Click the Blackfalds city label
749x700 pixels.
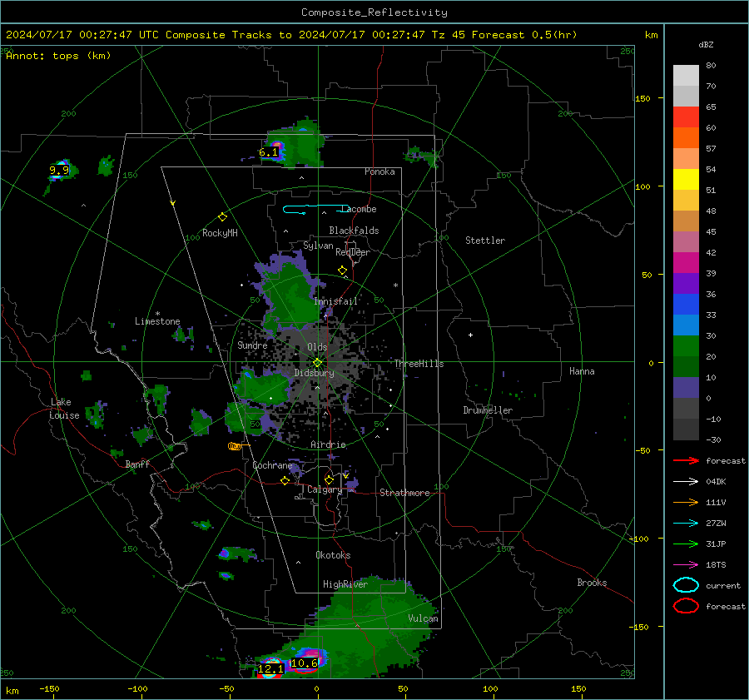coord(354,231)
